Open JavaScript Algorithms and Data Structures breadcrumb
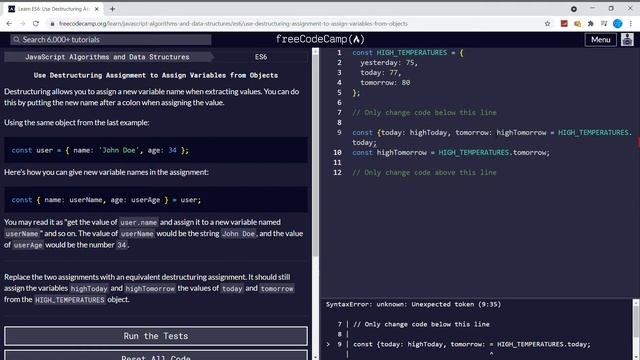The image size is (640, 360). coord(107,57)
